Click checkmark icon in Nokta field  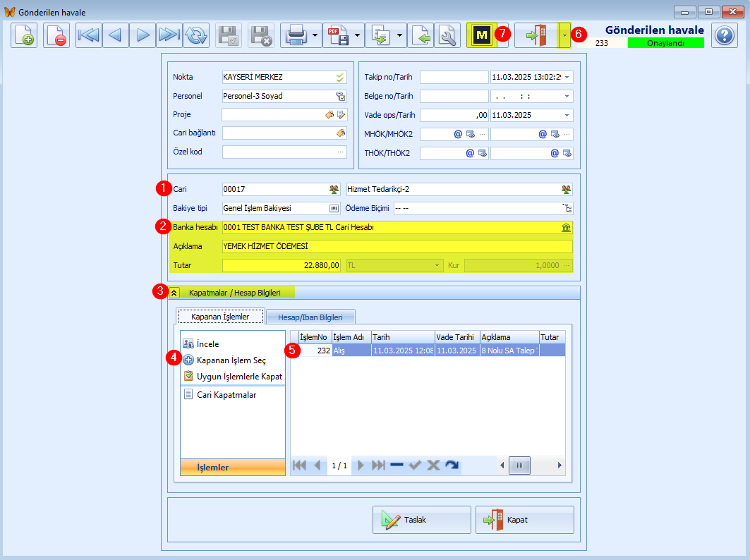pyautogui.click(x=340, y=77)
